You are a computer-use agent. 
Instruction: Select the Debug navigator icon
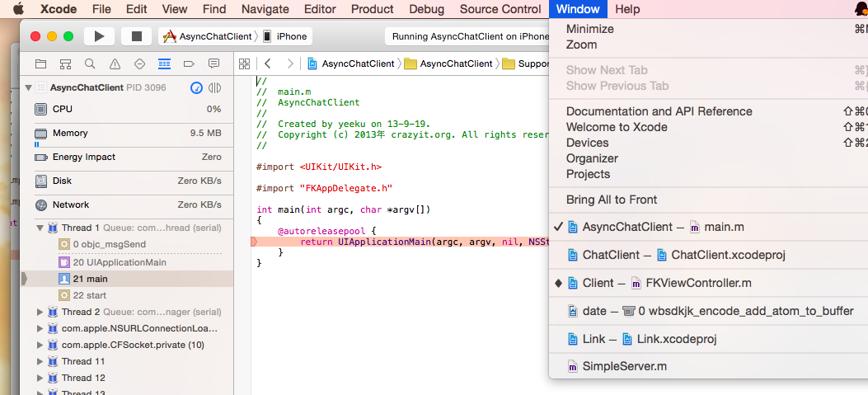(164, 63)
